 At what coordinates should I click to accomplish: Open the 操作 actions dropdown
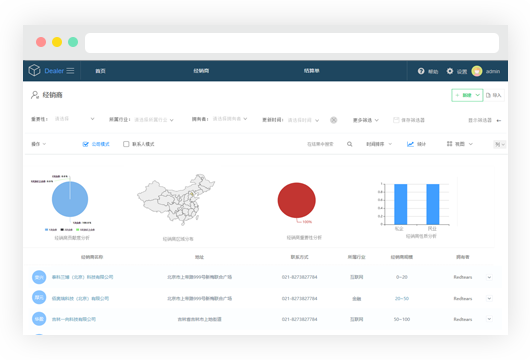click(x=39, y=144)
